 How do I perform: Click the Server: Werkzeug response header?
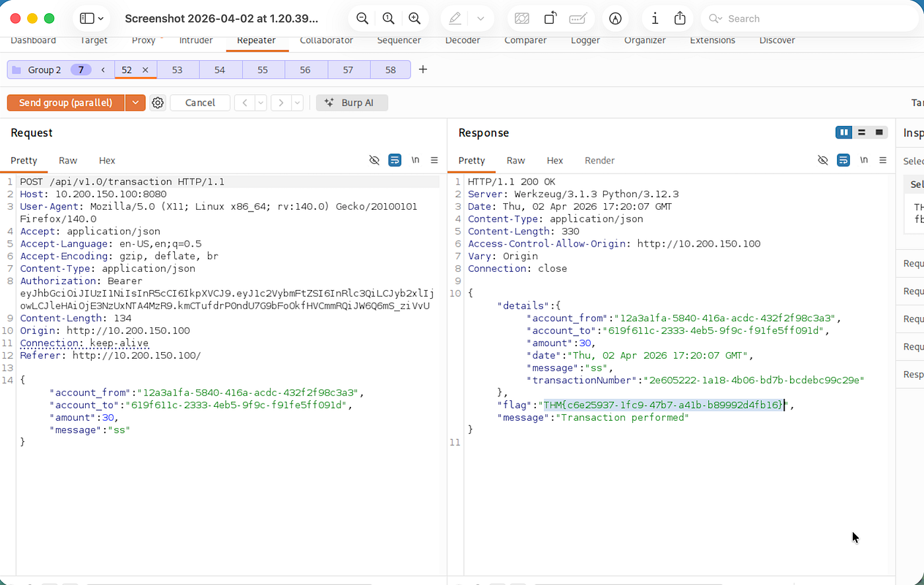click(573, 194)
